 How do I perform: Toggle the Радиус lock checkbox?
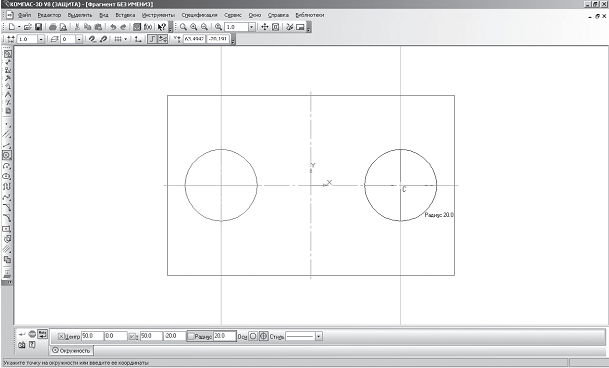pyautogui.click(x=191, y=337)
